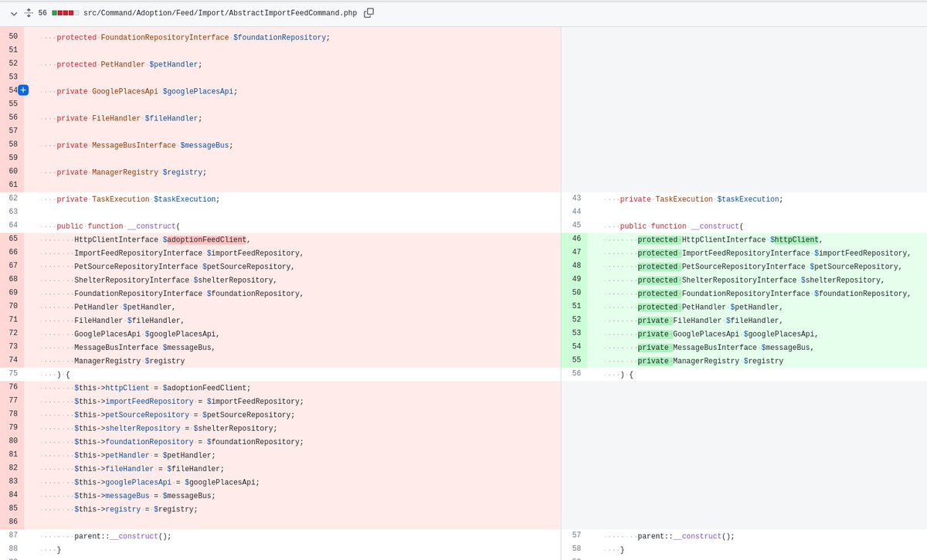
Task: Click '$this->fileHandler = $fileHandler;' line
Action: pyautogui.click(x=149, y=469)
